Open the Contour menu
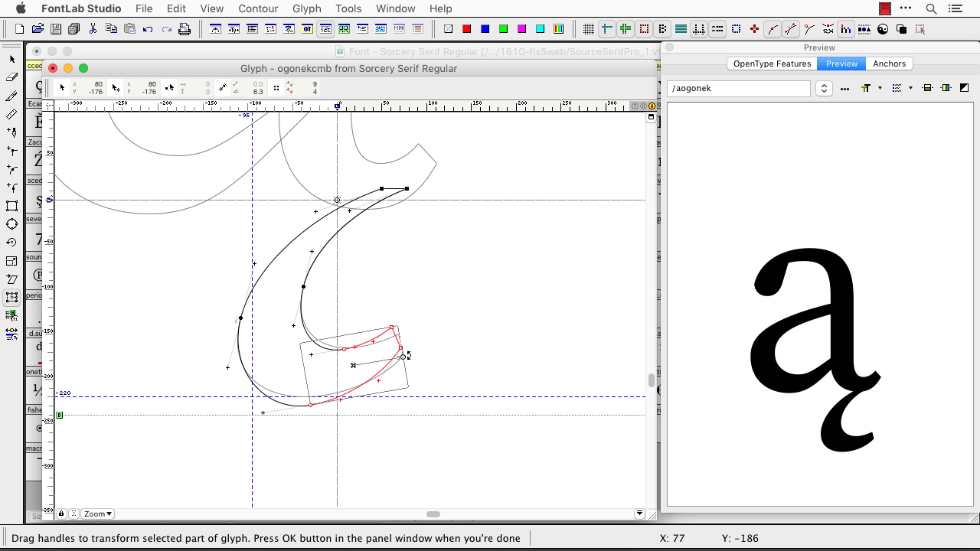This screenshot has width=980, height=551. click(x=258, y=8)
